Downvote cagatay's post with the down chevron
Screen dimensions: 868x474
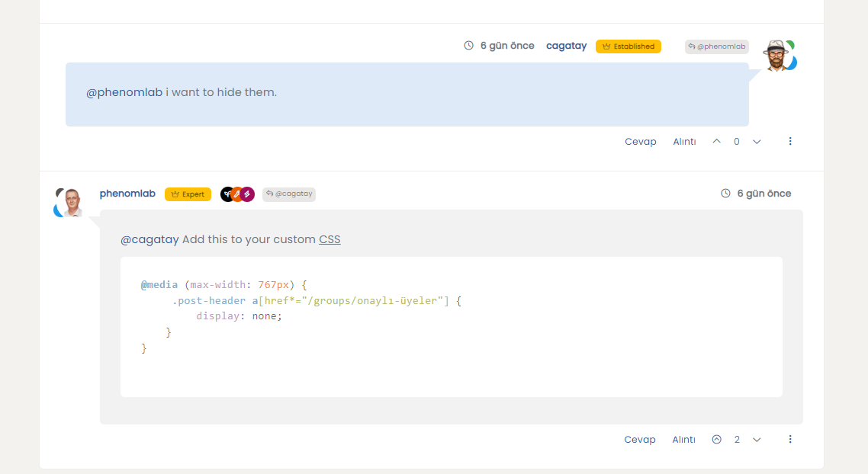click(757, 142)
